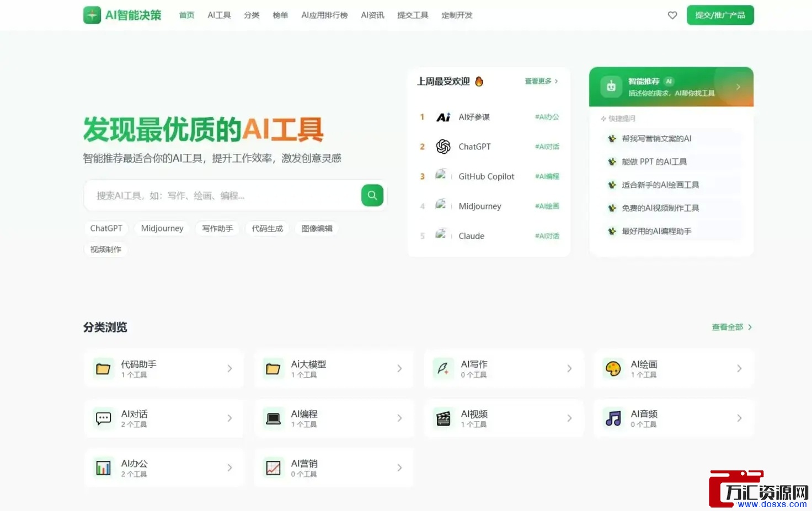Image resolution: width=812 pixels, height=511 pixels.
Task: Click the green search magnifier button
Action: click(x=372, y=195)
